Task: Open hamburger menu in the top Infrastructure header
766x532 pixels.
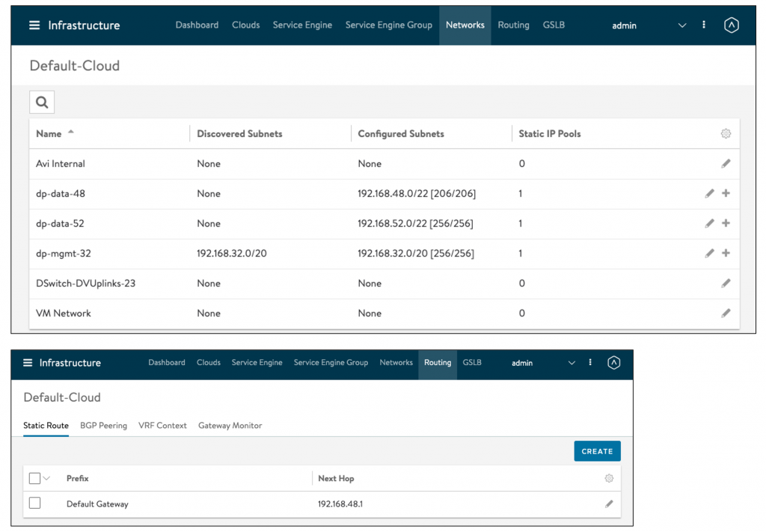Action: (34, 25)
